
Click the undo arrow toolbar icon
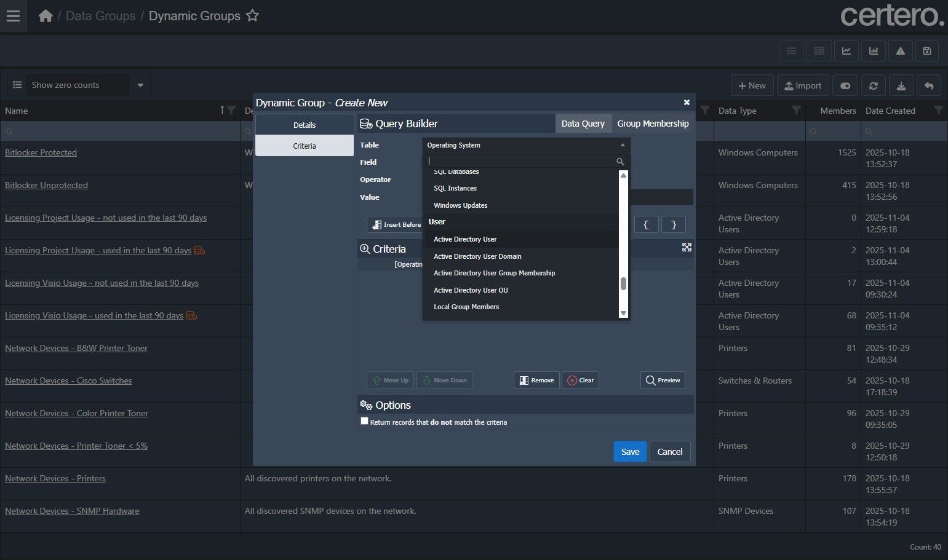(x=929, y=86)
